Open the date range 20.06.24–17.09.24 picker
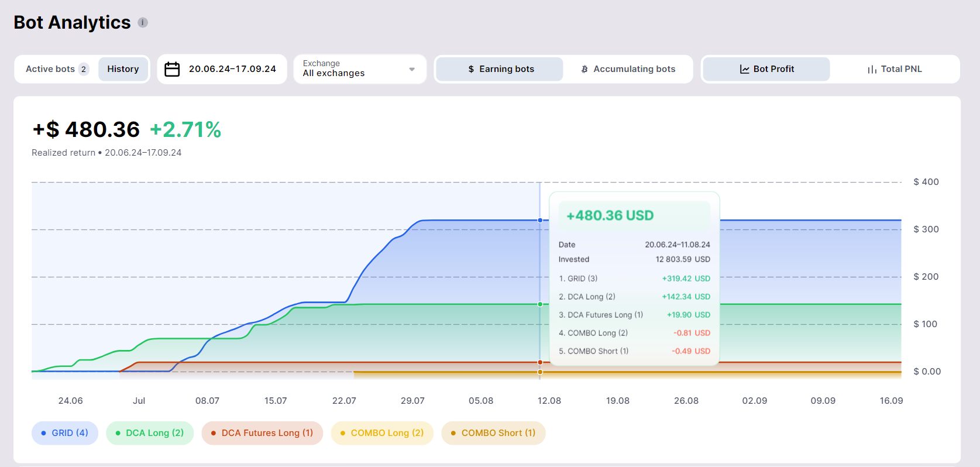This screenshot has width=980, height=467. (222, 69)
